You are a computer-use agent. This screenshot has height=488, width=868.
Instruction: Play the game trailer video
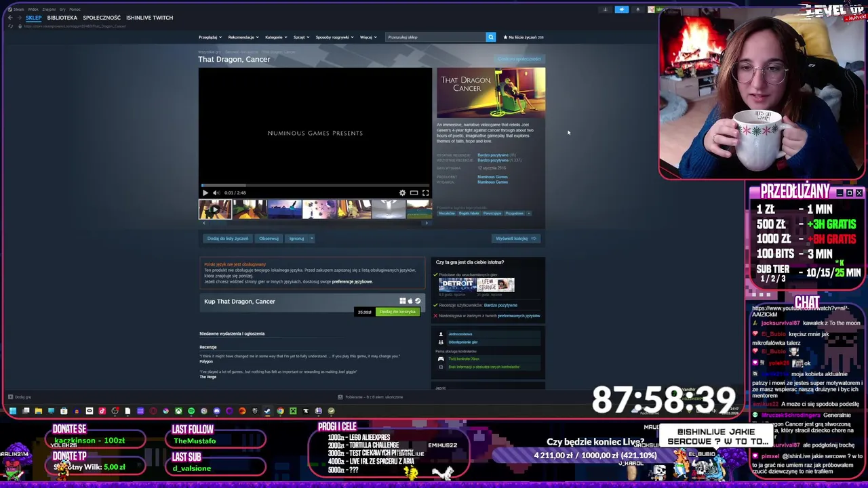205,192
